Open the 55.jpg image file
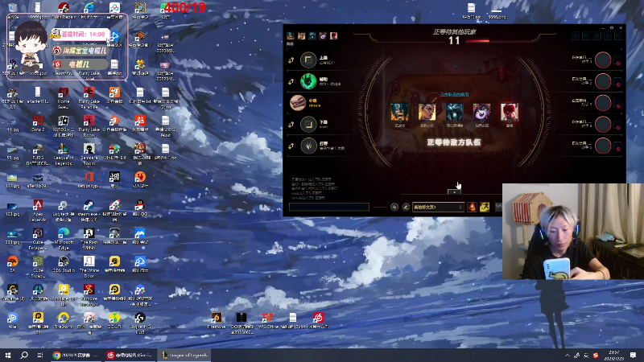Screen dimensions: 644x362 pos(12,152)
